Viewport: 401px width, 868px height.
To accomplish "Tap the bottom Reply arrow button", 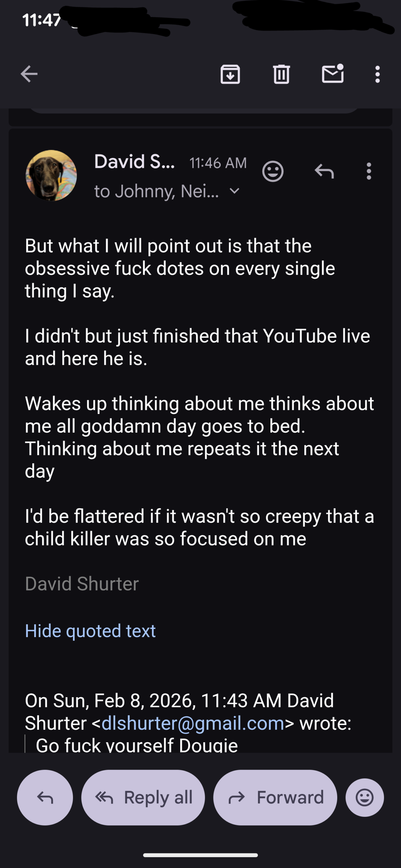I will tap(45, 797).
